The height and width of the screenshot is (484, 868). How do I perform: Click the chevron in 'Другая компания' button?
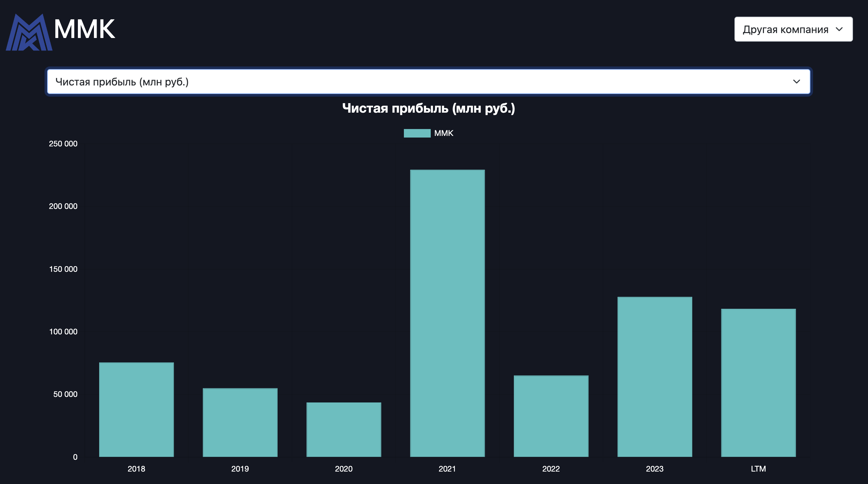click(839, 29)
